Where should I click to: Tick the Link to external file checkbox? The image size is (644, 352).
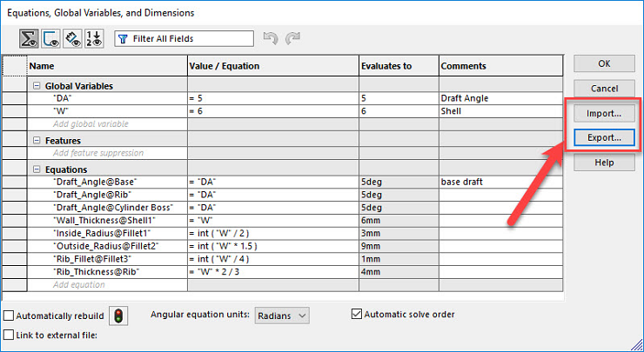9,335
